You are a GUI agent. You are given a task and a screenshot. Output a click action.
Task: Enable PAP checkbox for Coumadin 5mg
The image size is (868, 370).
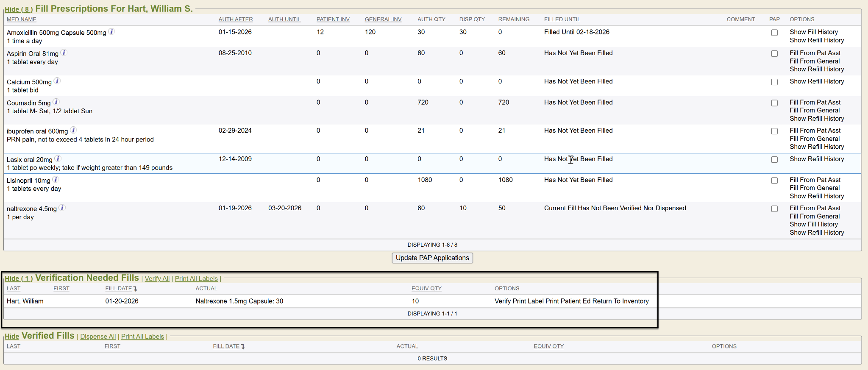point(774,103)
